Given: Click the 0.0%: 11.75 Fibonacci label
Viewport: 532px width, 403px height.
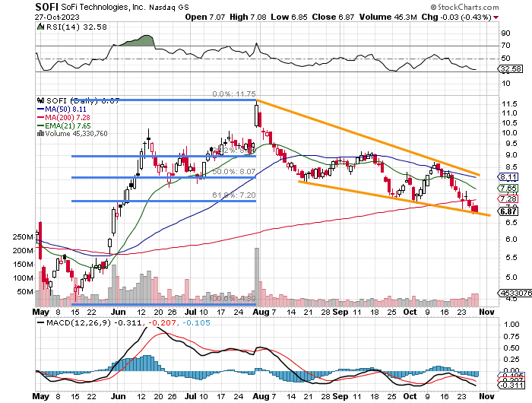Looking at the screenshot, I should tap(233, 95).
